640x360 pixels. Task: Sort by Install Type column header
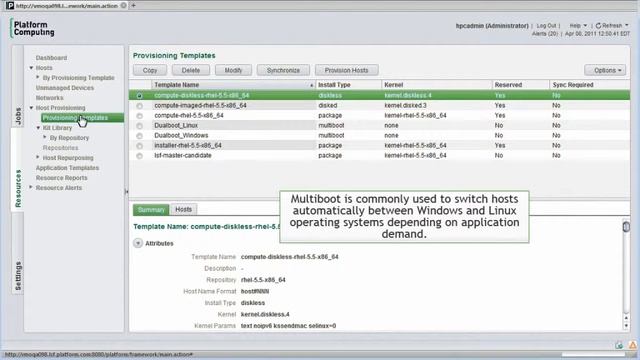[348, 85]
